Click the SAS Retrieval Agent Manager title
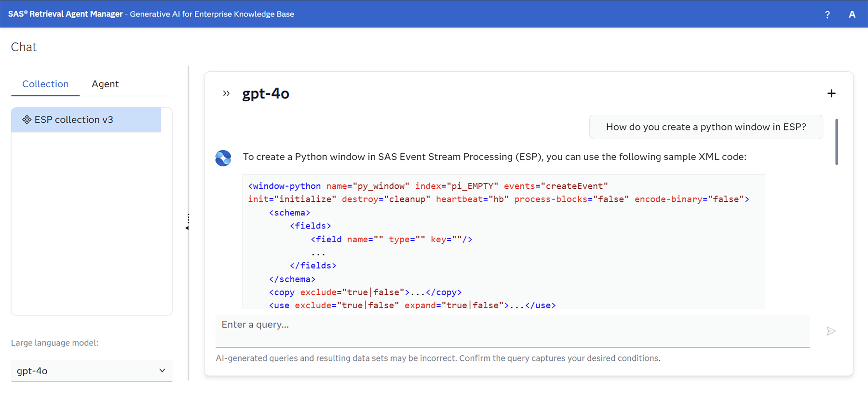 click(66, 14)
